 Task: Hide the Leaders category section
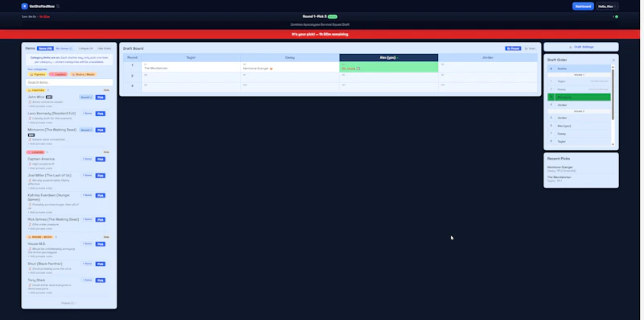(x=106, y=152)
